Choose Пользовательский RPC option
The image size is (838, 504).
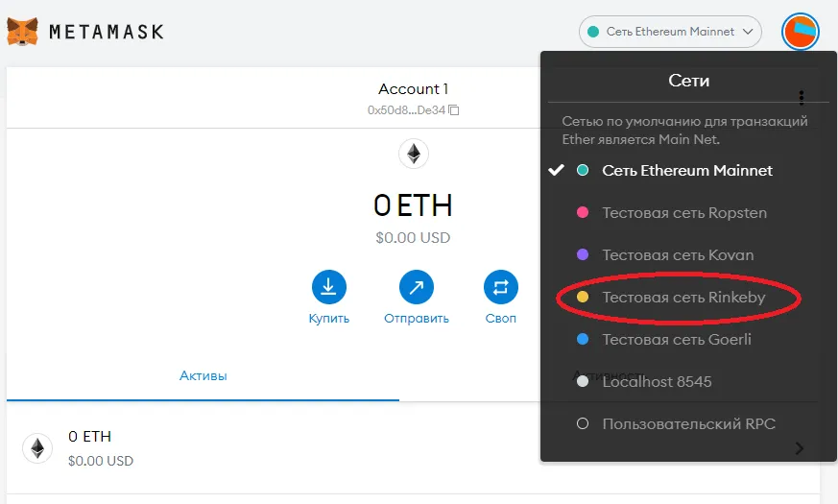[689, 423]
